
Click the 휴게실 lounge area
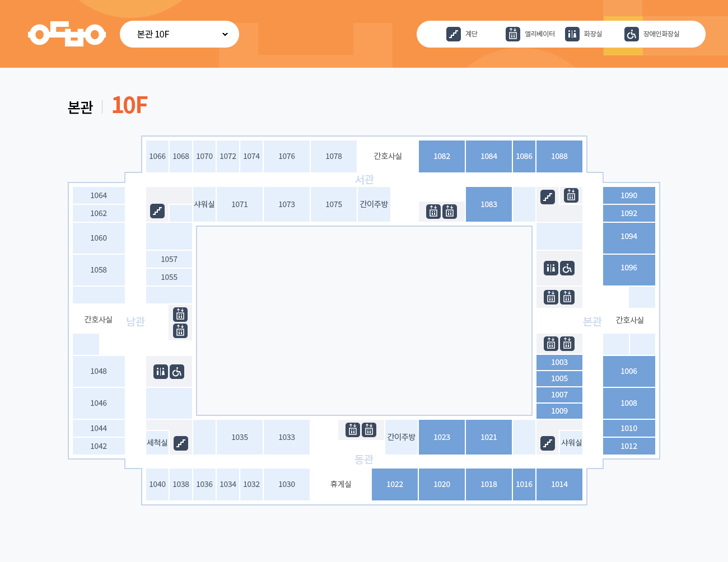click(340, 484)
